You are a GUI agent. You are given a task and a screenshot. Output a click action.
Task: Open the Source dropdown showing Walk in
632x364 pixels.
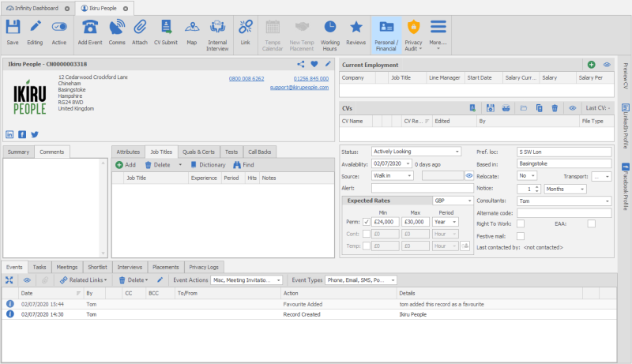pos(409,175)
